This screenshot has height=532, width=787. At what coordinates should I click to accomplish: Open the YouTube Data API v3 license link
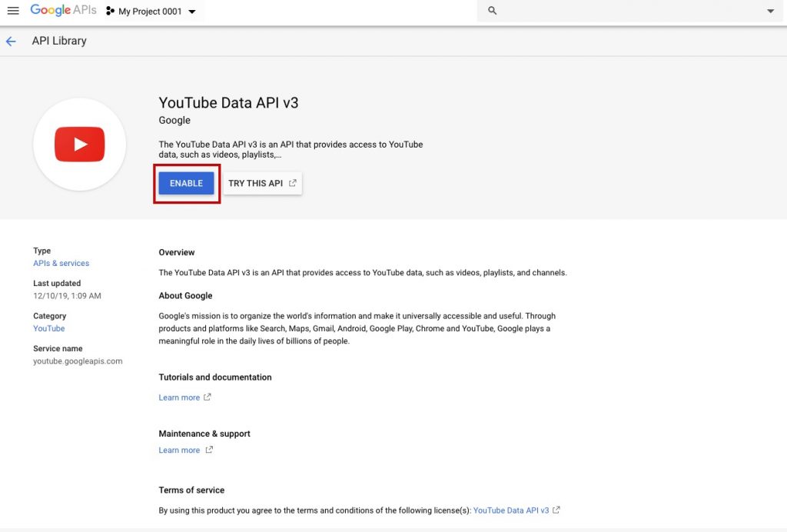(x=511, y=510)
